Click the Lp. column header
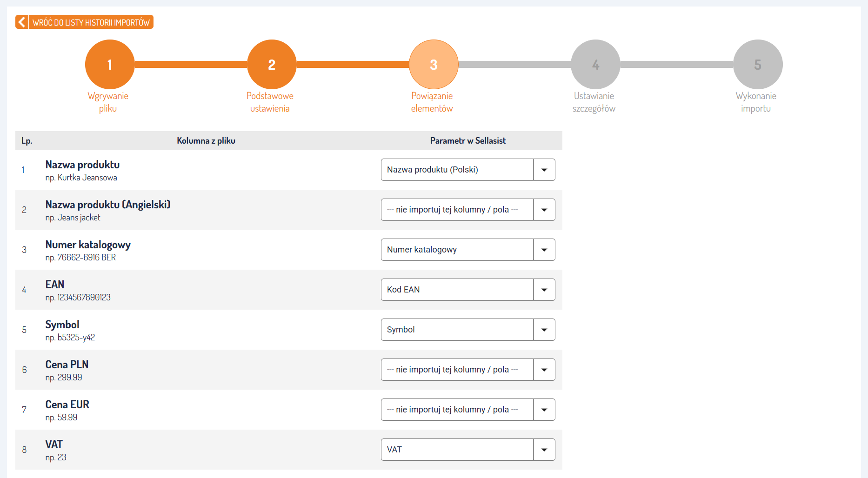This screenshot has height=478, width=868. point(27,140)
